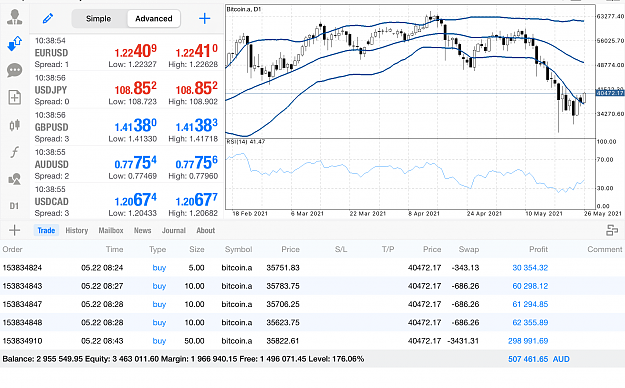625x388 pixels.
Task: Sort by Type column header
Action: coord(157,249)
